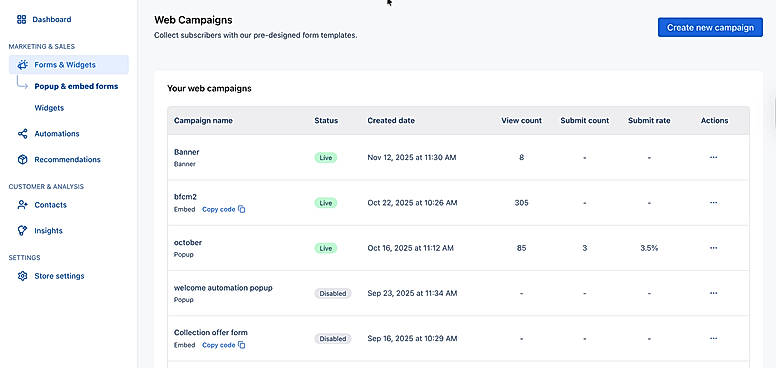Open the bfcm2 campaign name

point(186,197)
